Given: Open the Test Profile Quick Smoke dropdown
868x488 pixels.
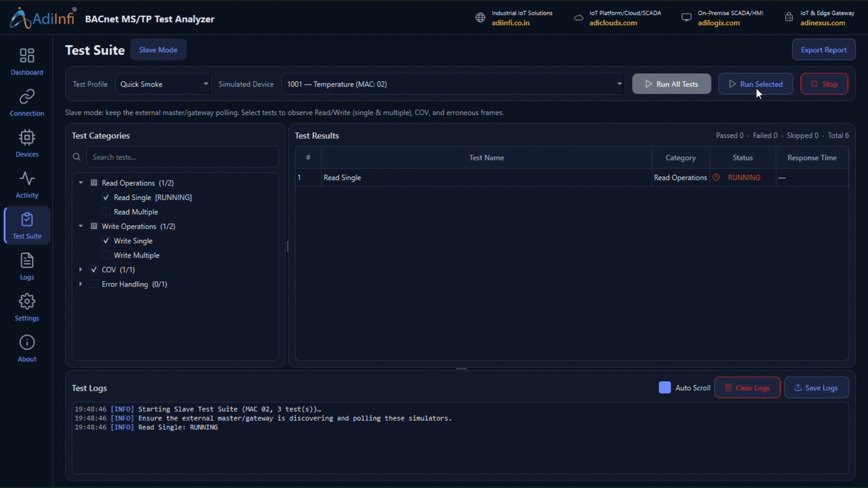Looking at the screenshot, I should [x=163, y=84].
